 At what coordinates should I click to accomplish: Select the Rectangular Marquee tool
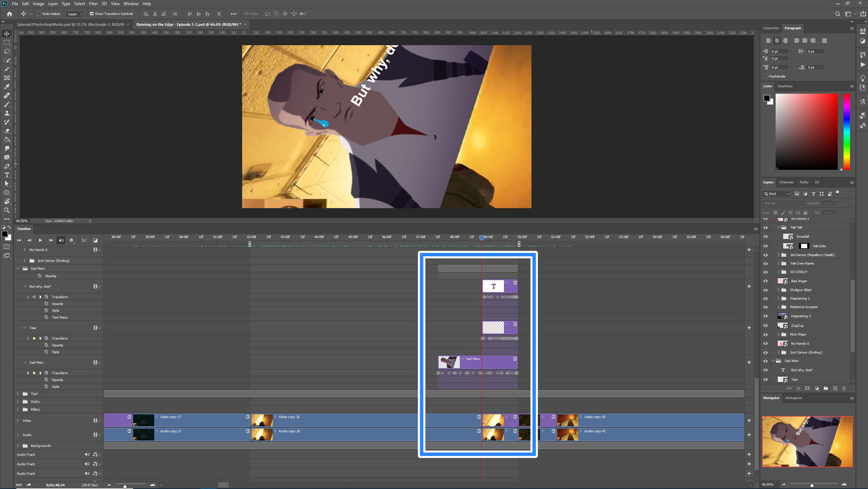[7, 42]
